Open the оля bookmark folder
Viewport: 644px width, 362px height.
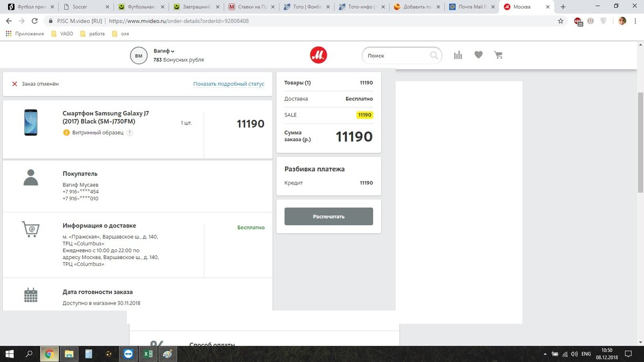pos(120,34)
